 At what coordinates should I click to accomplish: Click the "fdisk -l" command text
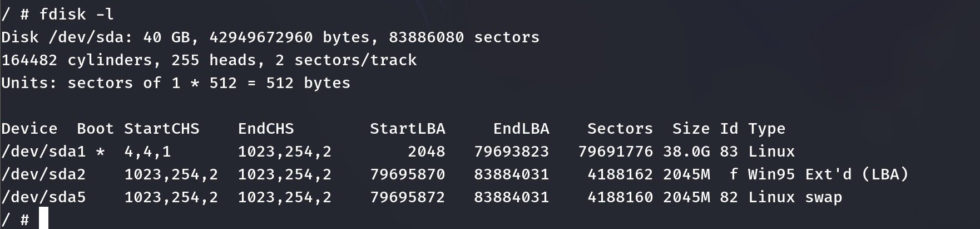[x=77, y=14]
